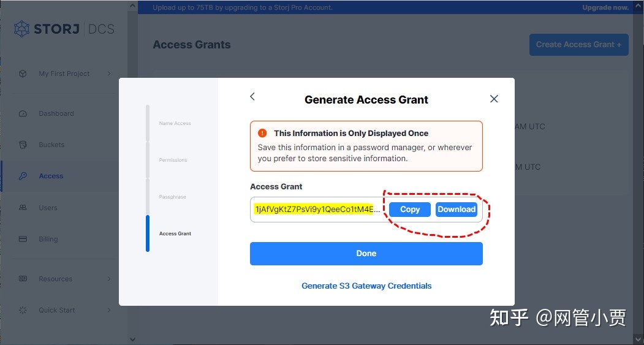
Task: Select the Access Grant step
Action: pyautogui.click(x=175, y=233)
